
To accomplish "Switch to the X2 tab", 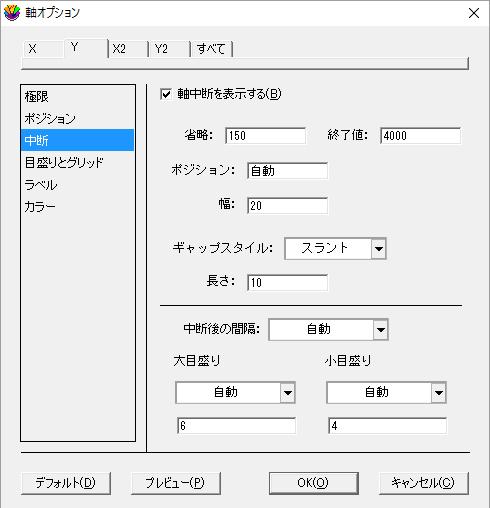I will (x=128, y=49).
